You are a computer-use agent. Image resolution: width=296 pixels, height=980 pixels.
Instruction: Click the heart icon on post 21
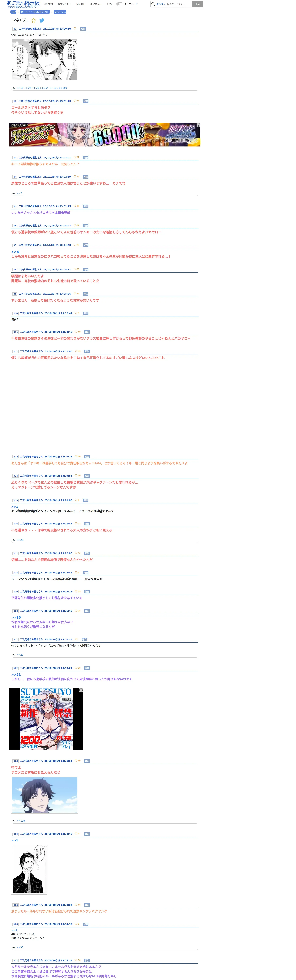(x=76, y=639)
